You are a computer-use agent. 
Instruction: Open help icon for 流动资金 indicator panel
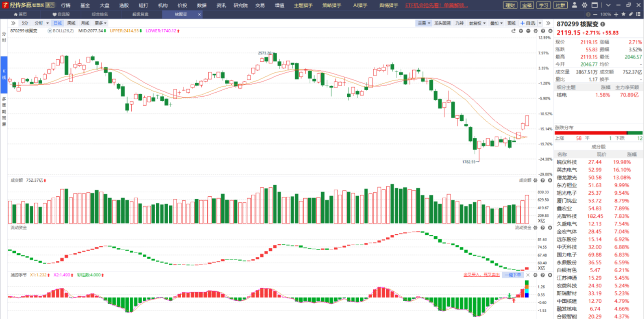pos(543,228)
